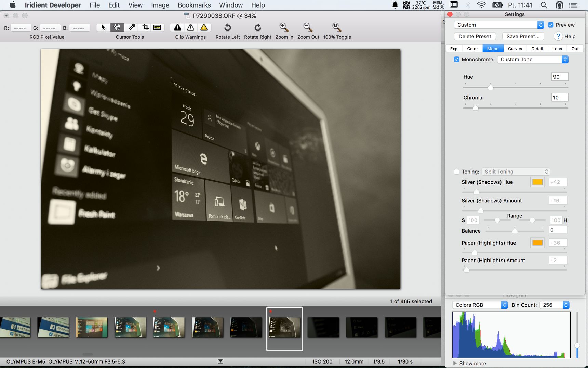Viewport: 588px width, 368px height.
Task: Click the currently selected filmstrip thumbnail
Action: (284, 329)
